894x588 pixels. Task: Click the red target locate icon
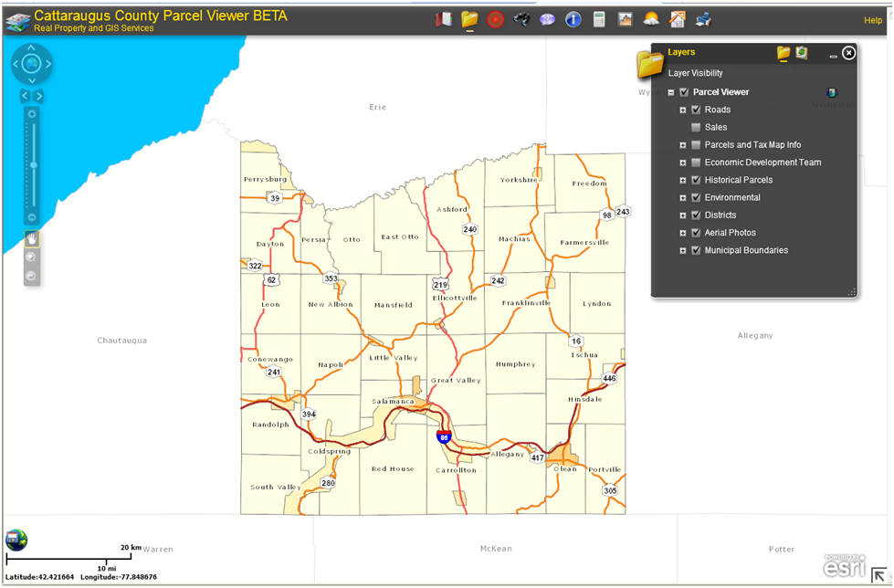click(x=496, y=20)
